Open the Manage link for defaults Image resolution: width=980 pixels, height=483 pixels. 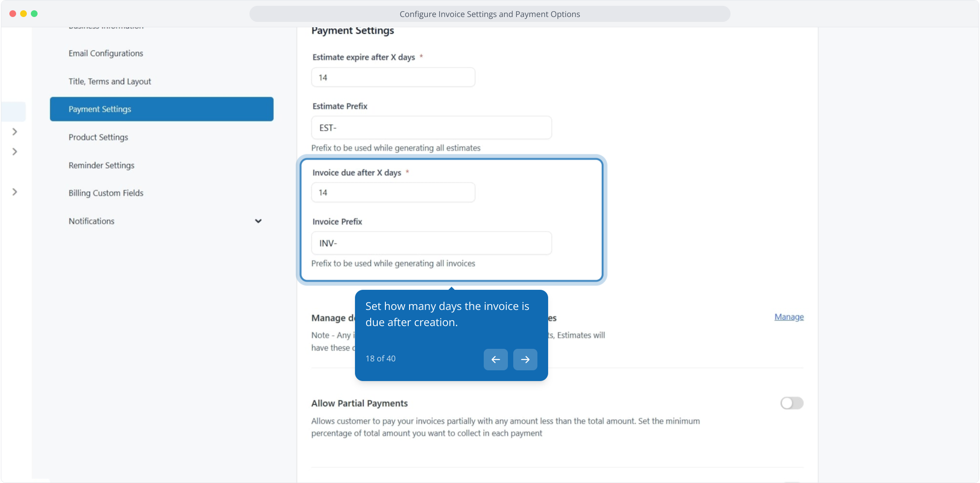pyautogui.click(x=789, y=317)
